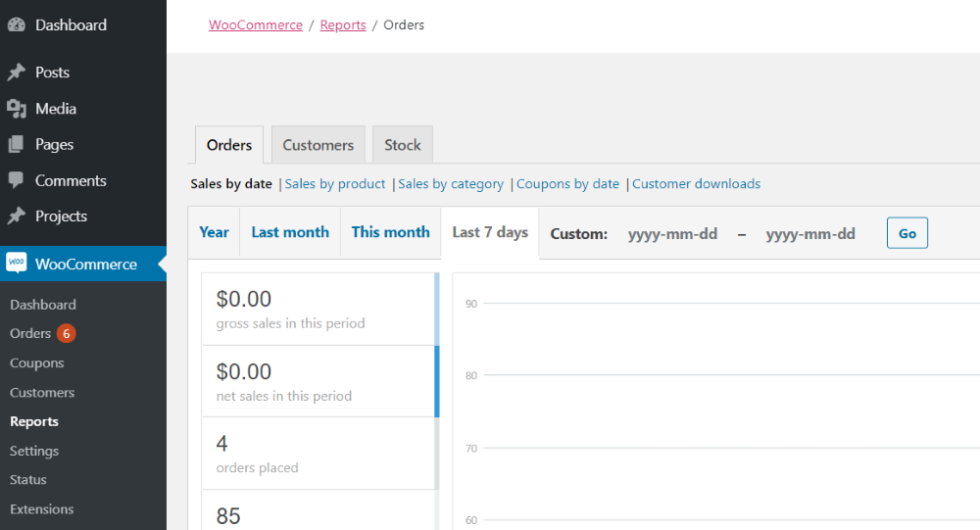Click the orange 6 orders badge
The width and height of the screenshot is (980, 530).
[x=67, y=334]
